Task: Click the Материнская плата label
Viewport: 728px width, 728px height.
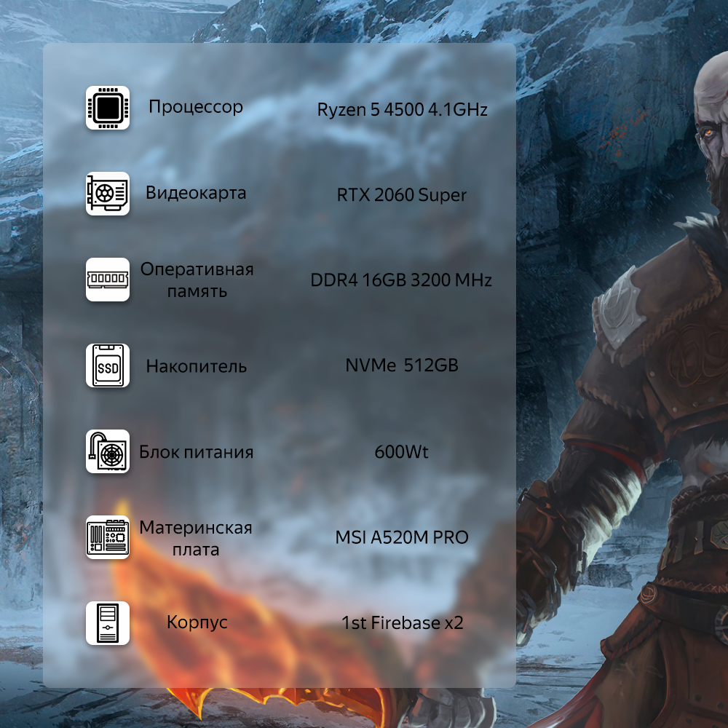Action: tap(196, 538)
